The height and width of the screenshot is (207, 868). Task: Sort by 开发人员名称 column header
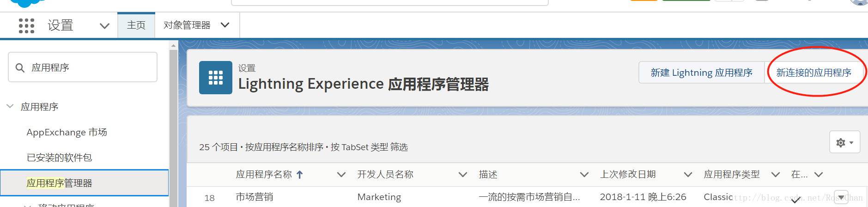click(385, 174)
